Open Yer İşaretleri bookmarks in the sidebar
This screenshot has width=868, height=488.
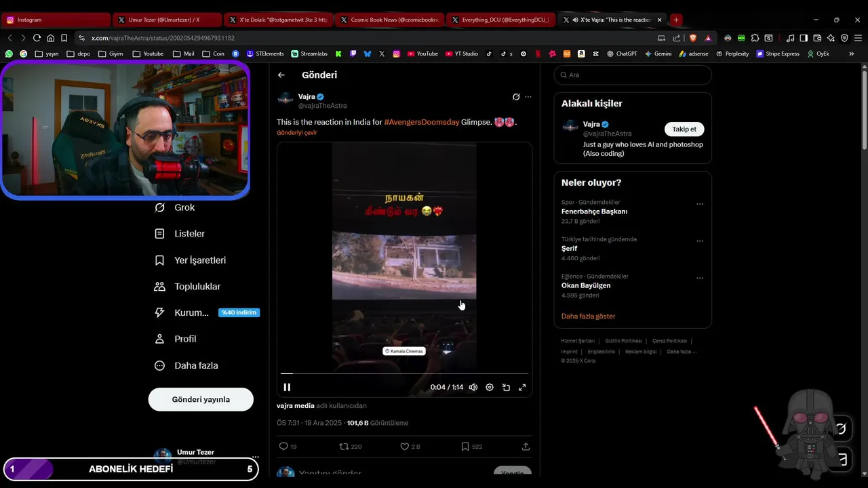[x=190, y=260]
